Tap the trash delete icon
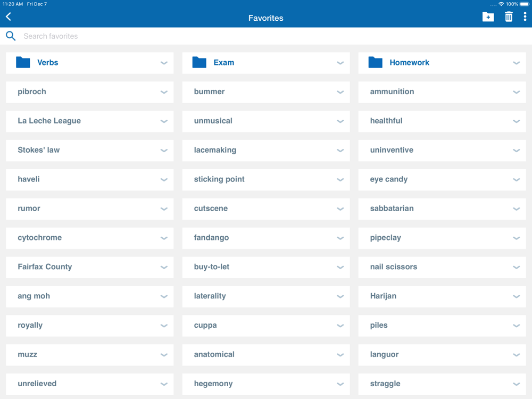Viewport: 532px width, 399px height. [x=509, y=16]
